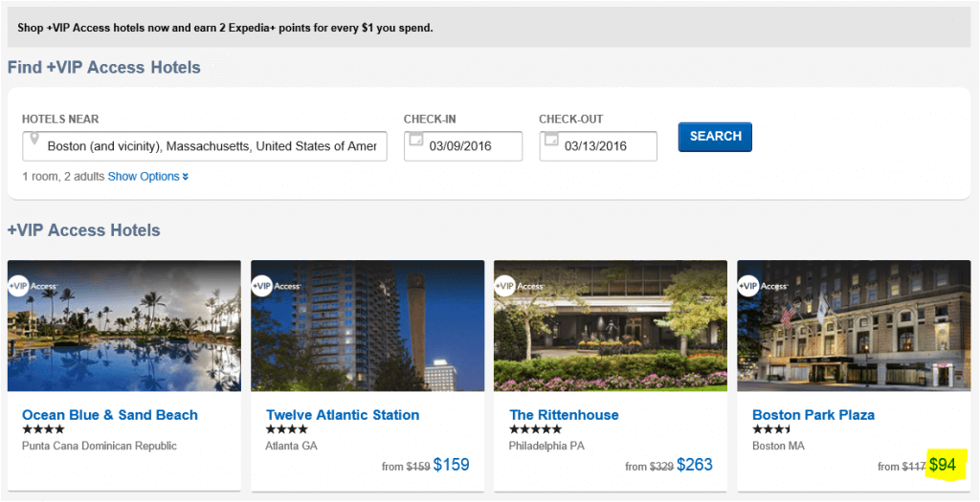Expand Show Options for rooms and guests
Image resolution: width=980 pixels, height=502 pixels.
(x=148, y=177)
